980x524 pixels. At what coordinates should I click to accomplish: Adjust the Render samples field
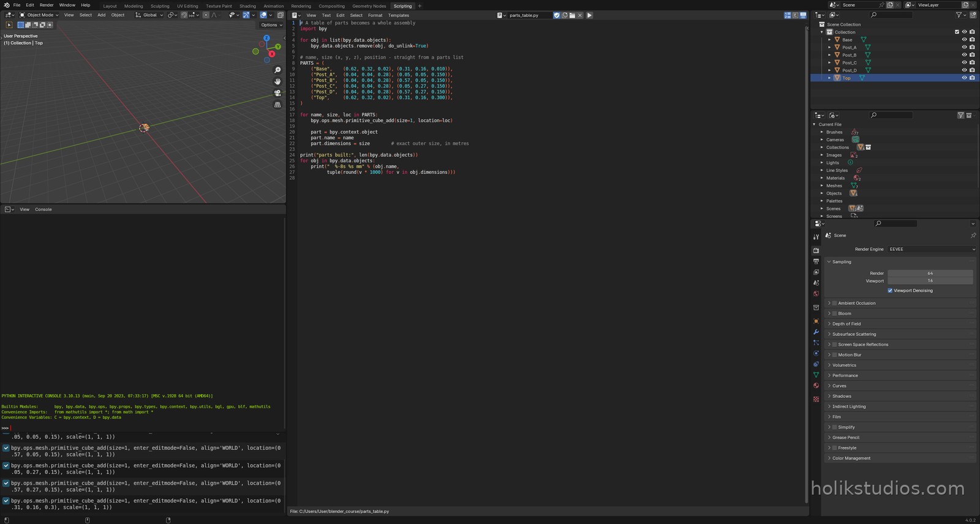click(930, 273)
